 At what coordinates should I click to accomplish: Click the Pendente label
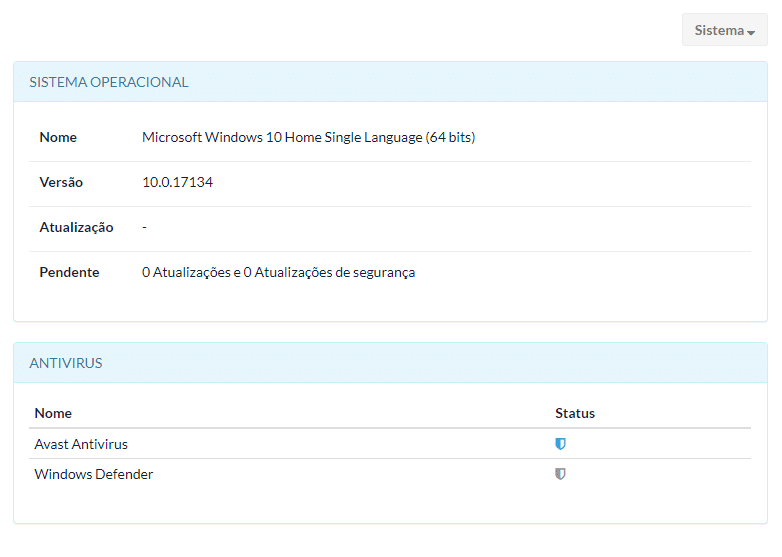point(69,272)
